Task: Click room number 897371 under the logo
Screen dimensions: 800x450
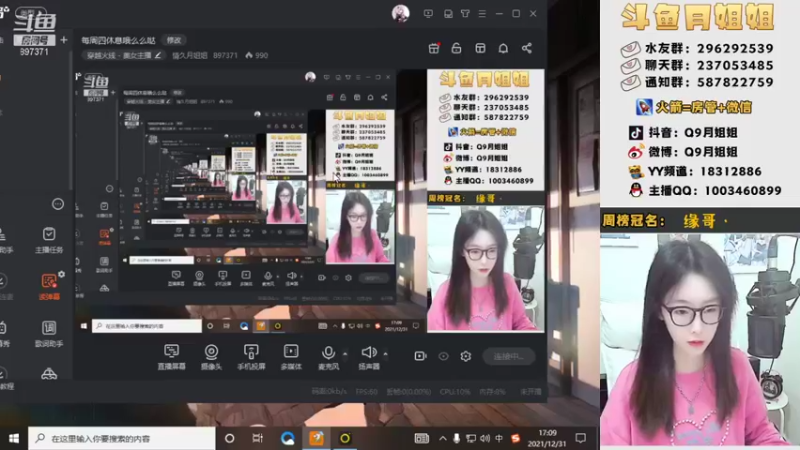Action: coord(34,52)
